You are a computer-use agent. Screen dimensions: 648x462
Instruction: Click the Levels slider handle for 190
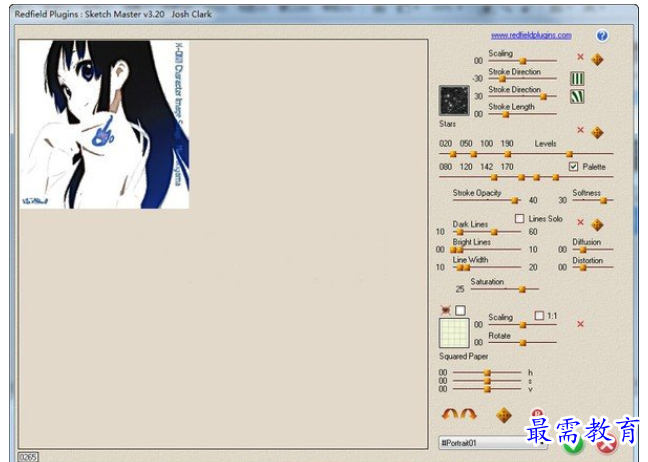tap(569, 154)
